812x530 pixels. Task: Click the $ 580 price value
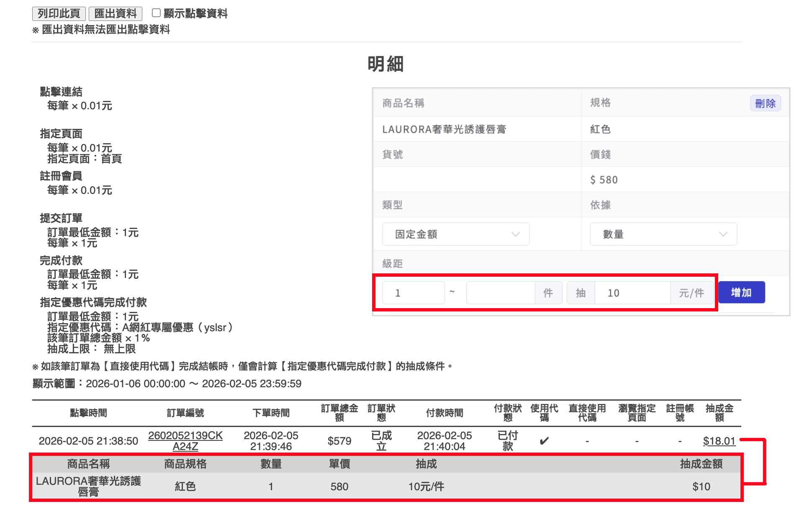pos(604,180)
